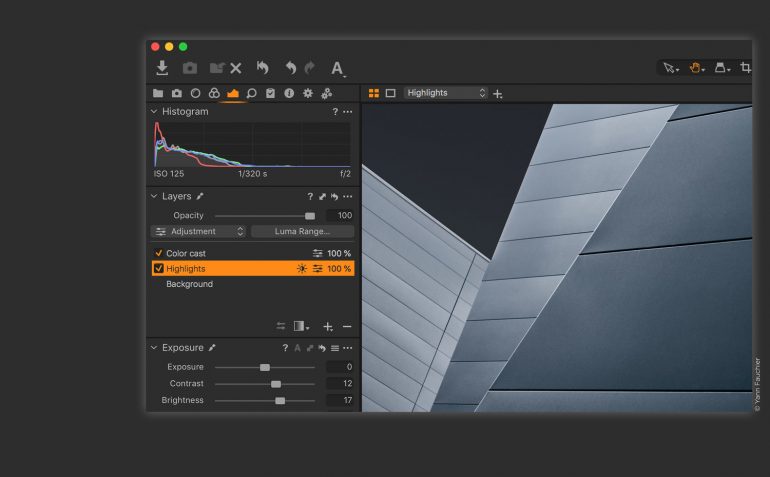The height and width of the screenshot is (477, 770).
Task: Click the Import images download icon
Action: 162,68
